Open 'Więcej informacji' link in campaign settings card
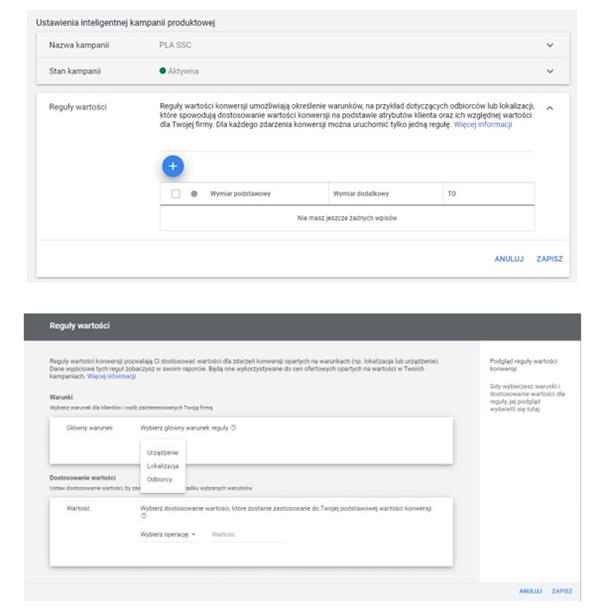Image resolution: width=600 pixels, height=614 pixels. [482, 124]
